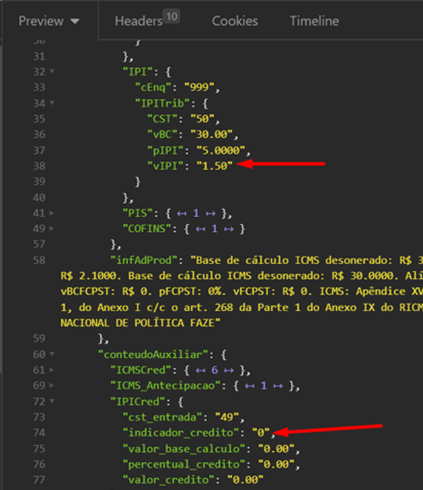Click the "conteudoAuxiliar" key
Viewport: 423px width, 490px height.
coord(153,354)
